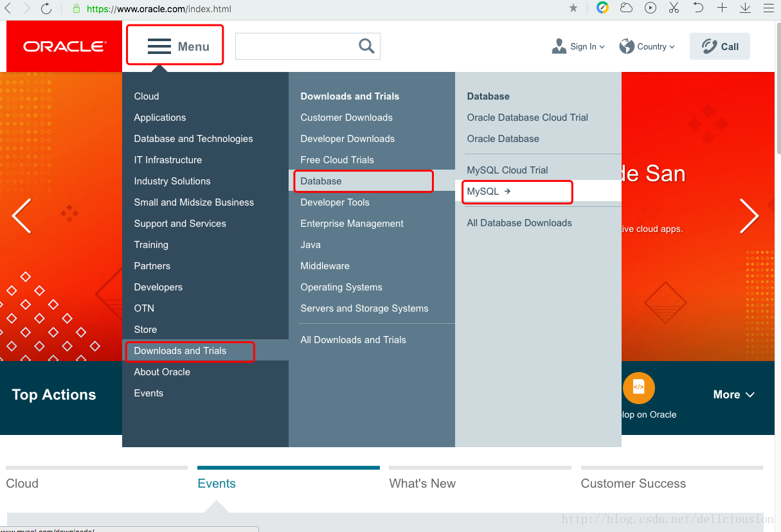Open Developer Downloads submenu item
The width and height of the screenshot is (781, 532).
[348, 139]
